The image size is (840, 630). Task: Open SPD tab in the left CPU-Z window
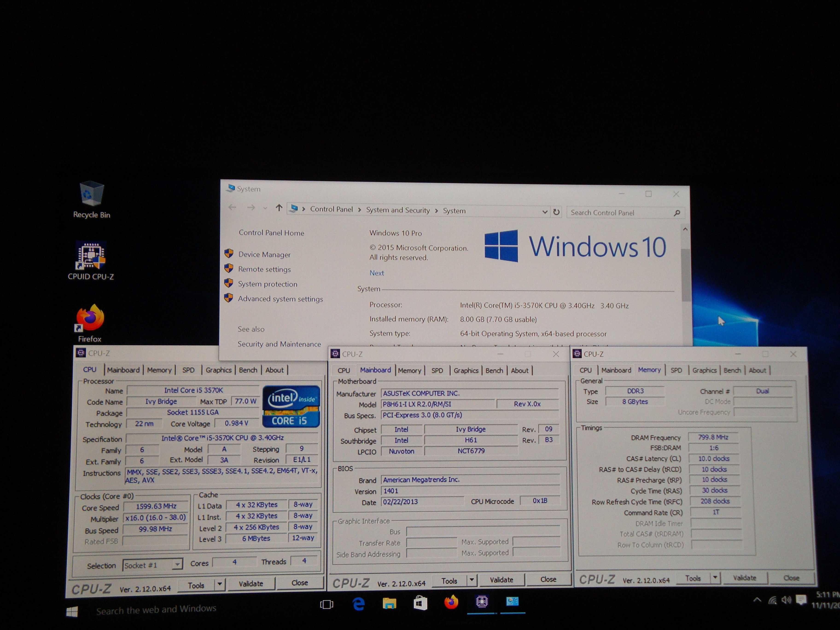click(188, 370)
